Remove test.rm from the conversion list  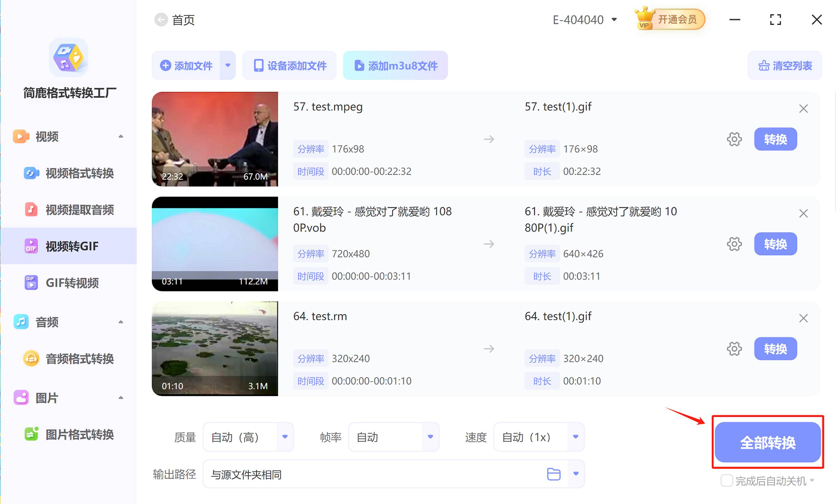804,318
